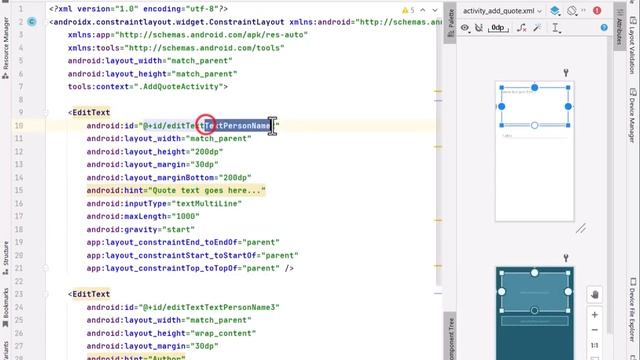Go to next highlighted problem arrow
The width and height of the screenshot is (640, 360).
click(x=435, y=10)
